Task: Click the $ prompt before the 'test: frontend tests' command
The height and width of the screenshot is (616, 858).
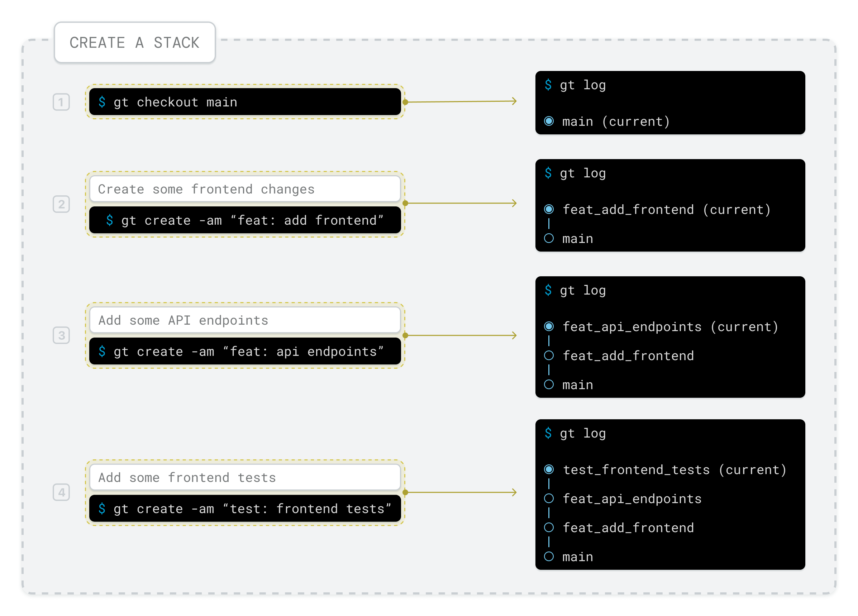Action: (x=102, y=508)
